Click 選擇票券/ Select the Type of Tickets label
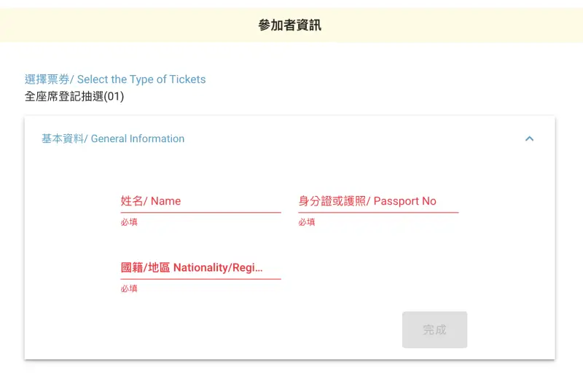 tap(115, 79)
